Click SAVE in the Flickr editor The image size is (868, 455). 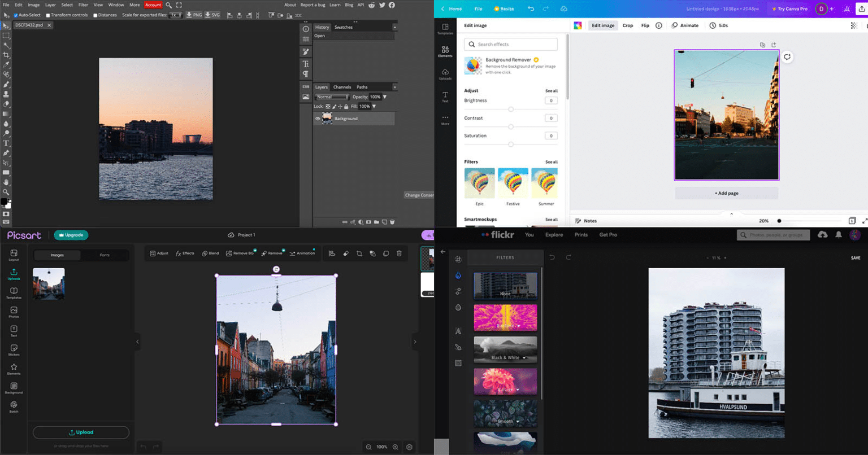[856, 257]
